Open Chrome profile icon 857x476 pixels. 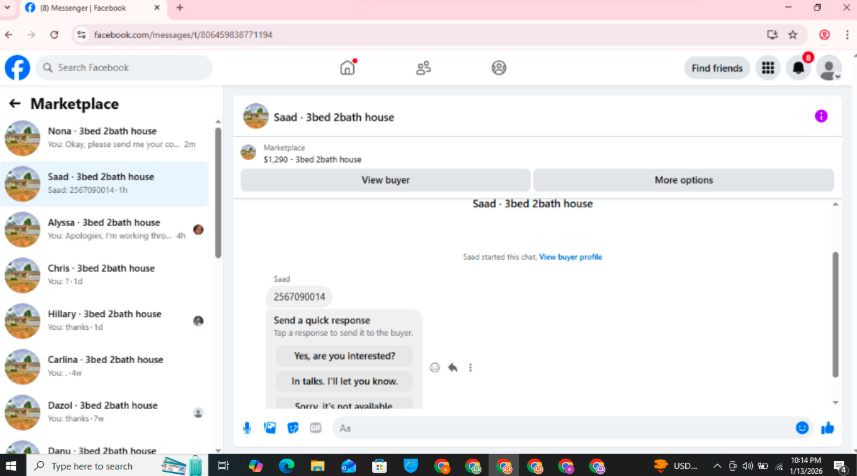824,34
